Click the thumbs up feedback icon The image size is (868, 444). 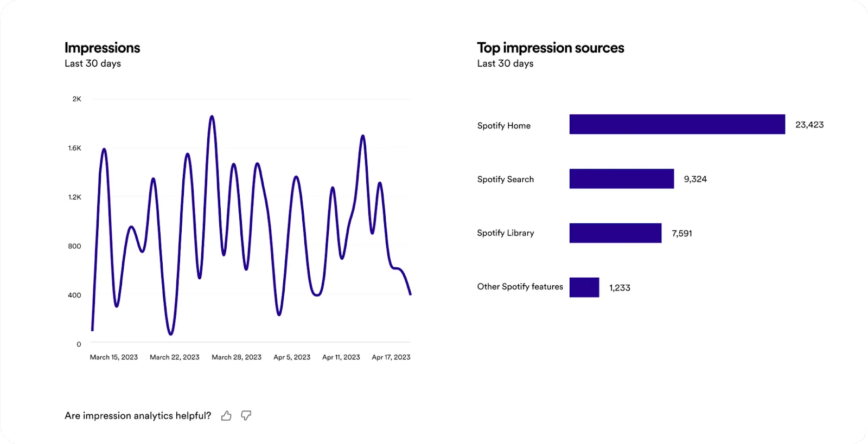pyautogui.click(x=226, y=416)
